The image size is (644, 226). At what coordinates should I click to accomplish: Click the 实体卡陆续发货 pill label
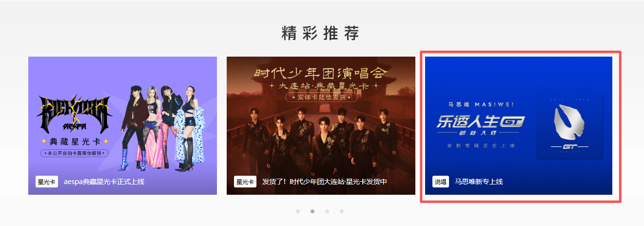pyautogui.click(x=321, y=97)
